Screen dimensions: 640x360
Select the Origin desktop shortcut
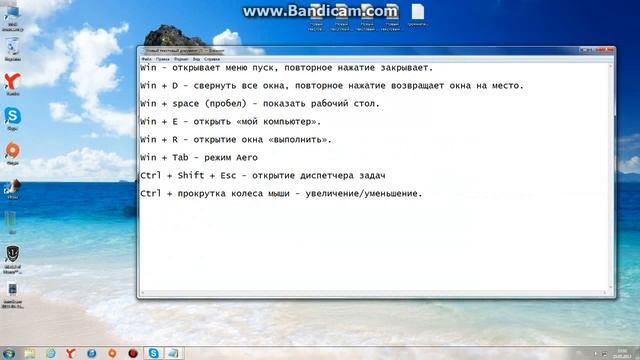[x=13, y=153]
